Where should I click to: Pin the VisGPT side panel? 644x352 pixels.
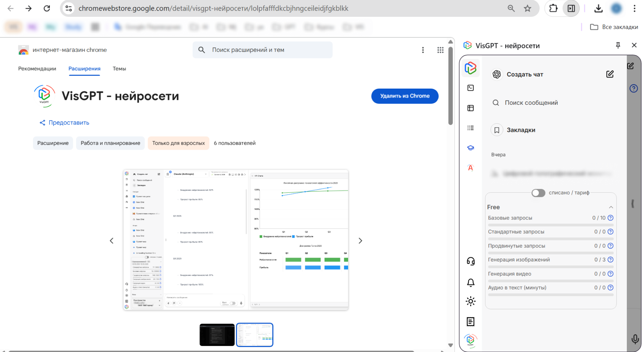(618, 45)
